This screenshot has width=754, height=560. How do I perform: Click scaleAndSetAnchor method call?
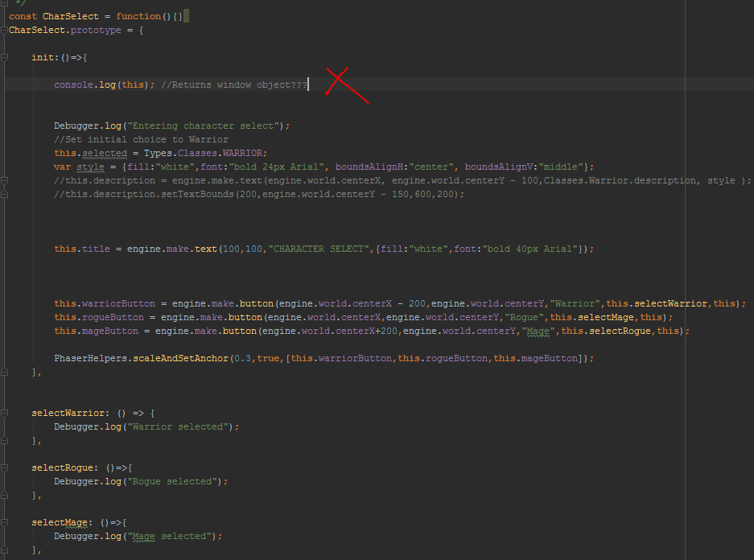[180, 359]
